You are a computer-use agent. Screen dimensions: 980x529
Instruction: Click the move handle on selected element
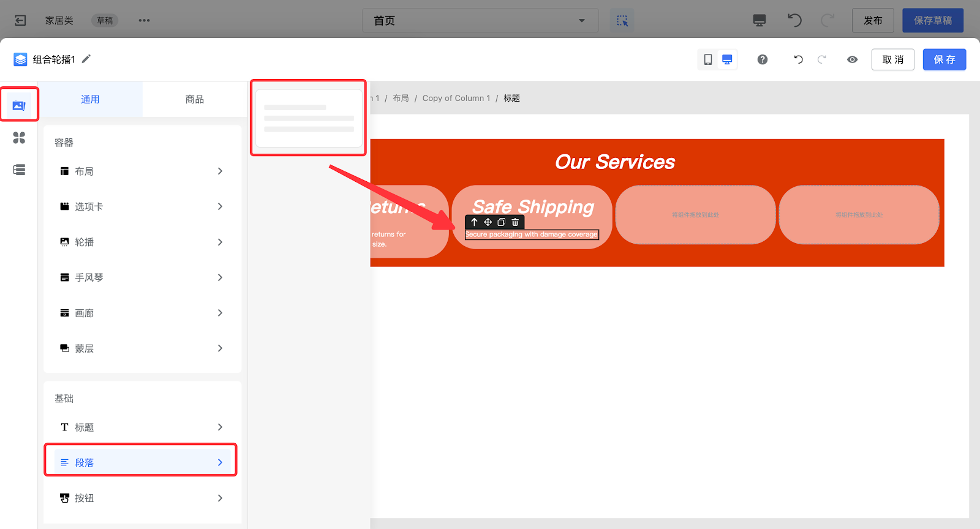[x=488, y=222]
